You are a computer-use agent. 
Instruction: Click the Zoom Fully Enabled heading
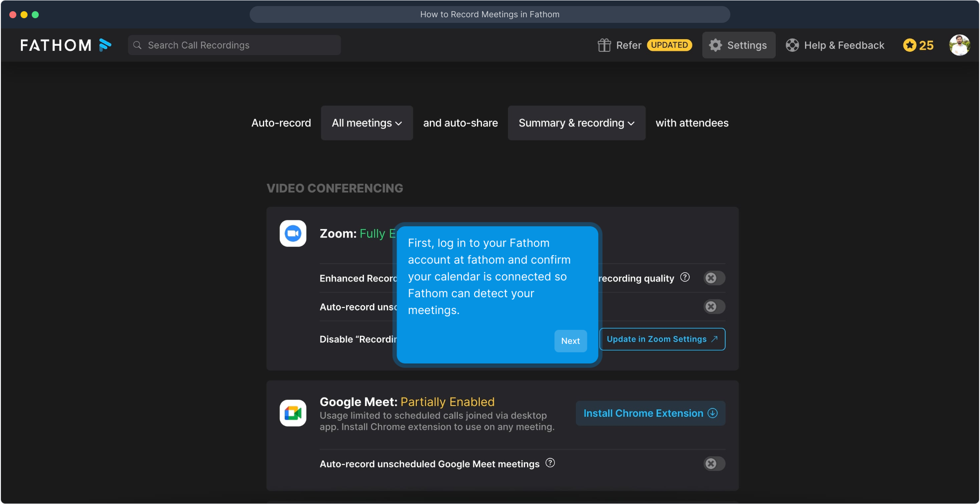point(358,234)
